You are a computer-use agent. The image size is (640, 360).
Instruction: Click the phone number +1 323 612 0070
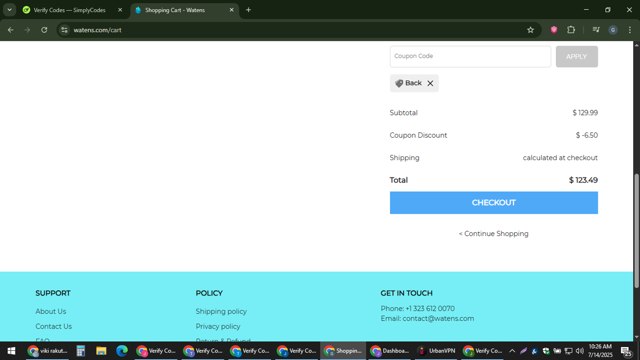click(430, 308)
